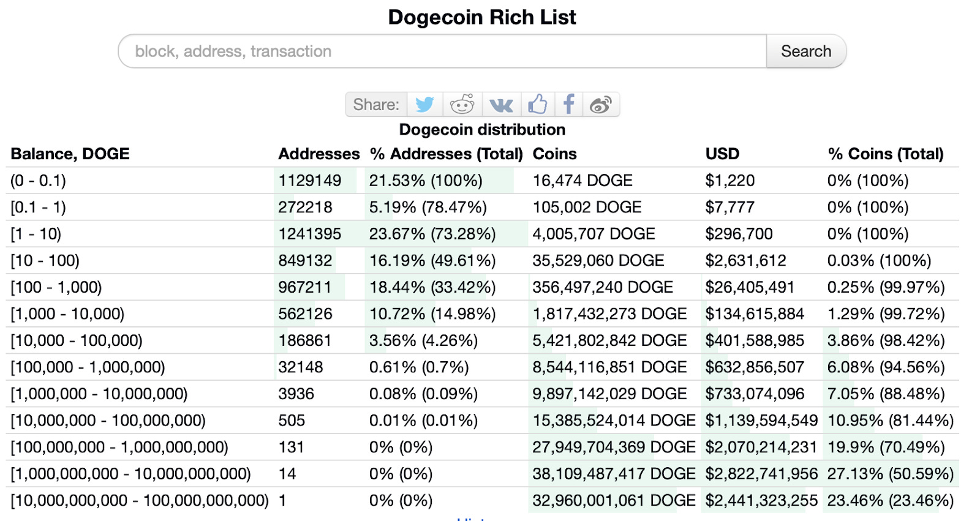This screenshot has width=980, height=521.
Task: Select the [100,000 - 1,000,000) balance row label
Action: [88, 367]
